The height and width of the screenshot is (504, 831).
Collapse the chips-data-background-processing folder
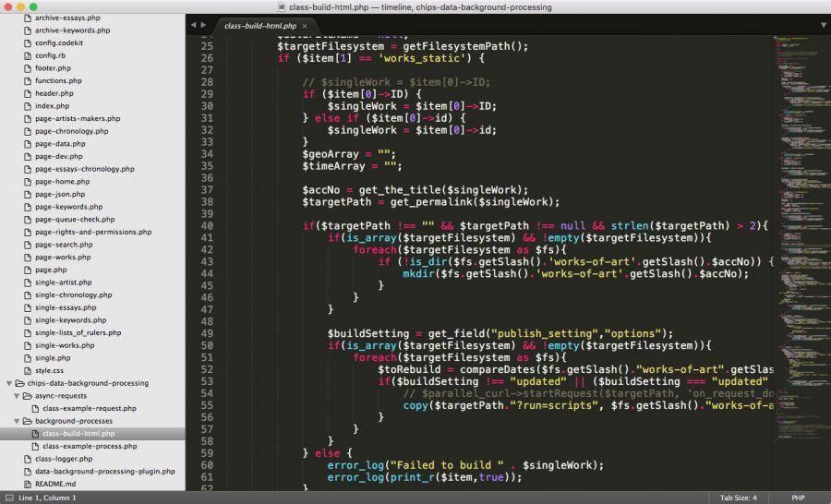click(8, 383)
